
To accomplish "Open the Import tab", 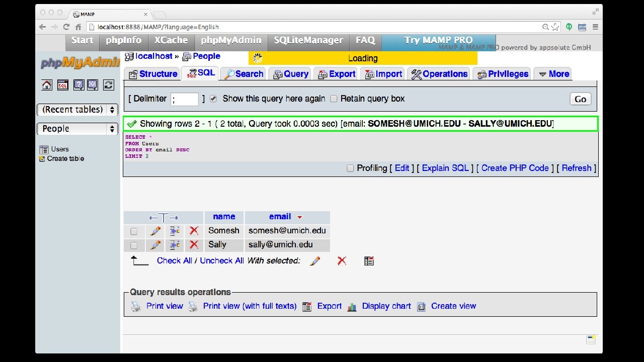I will point(383,74).
